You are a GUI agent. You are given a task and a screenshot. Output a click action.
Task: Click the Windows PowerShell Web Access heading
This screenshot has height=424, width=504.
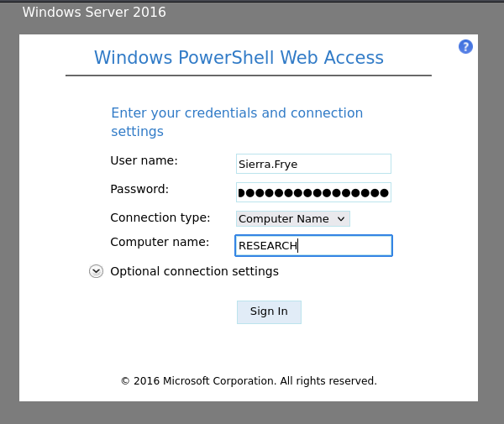pos(239,58)
